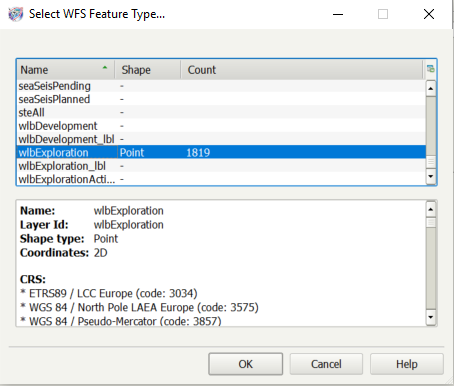
Task: Minimize the Select WFS Feature Type window
Action: pyautogui.click(x=338, y=14)
